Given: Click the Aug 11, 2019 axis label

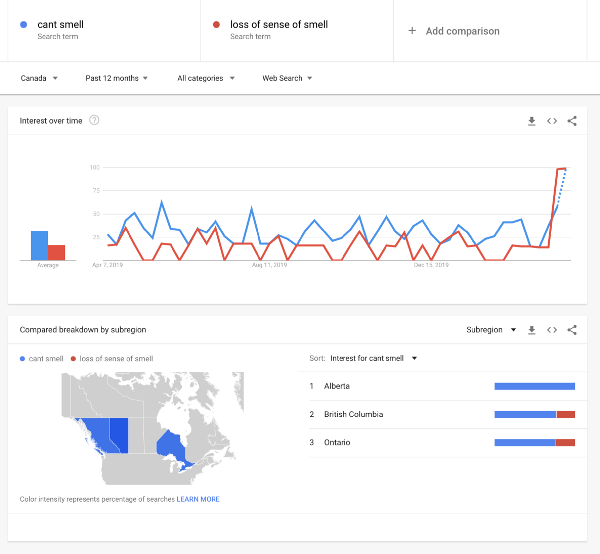Looking at the screenshot, I should coord(269,265).
